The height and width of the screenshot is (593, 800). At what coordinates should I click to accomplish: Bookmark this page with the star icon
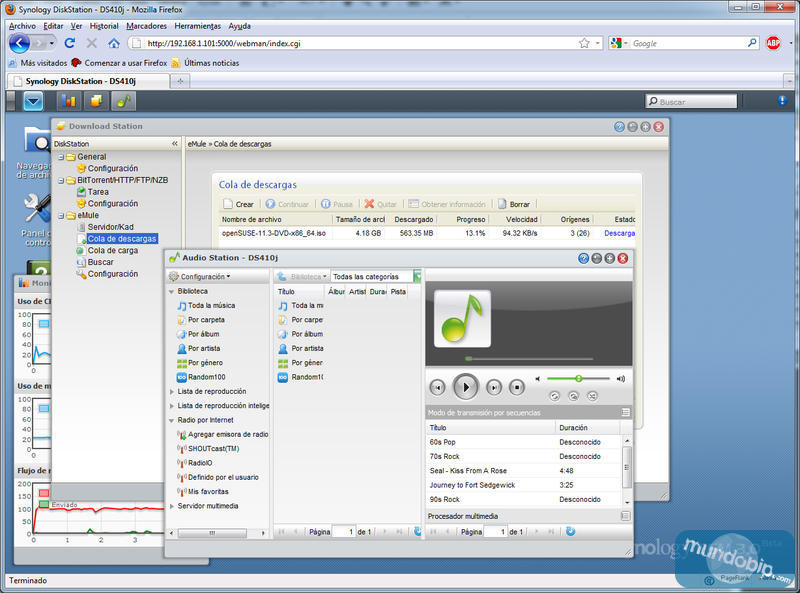(x=584, y=43)
